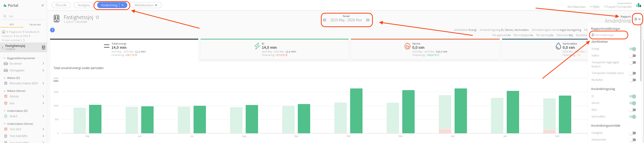This screenshot has width=644, height=143.
Task: Enable the Verksamhet toggle
Action: [x=633, y=140]
